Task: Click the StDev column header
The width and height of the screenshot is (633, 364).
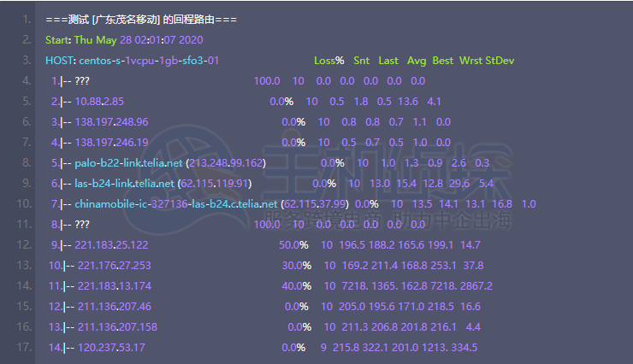Action: tap(500, 61)
